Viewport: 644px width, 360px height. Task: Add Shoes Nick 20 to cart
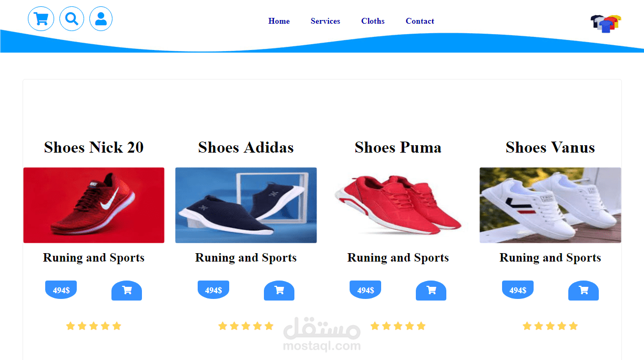point(127,291)
